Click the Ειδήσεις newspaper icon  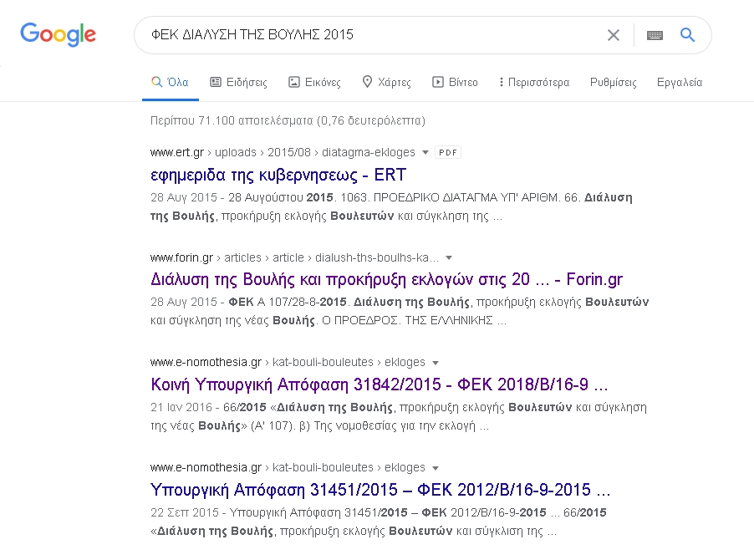(216, 82)
